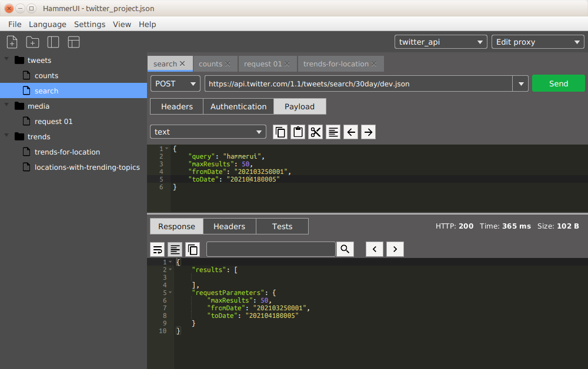Click the new request file icon
This screenshot has width=588, height=369.
point(12,42)
